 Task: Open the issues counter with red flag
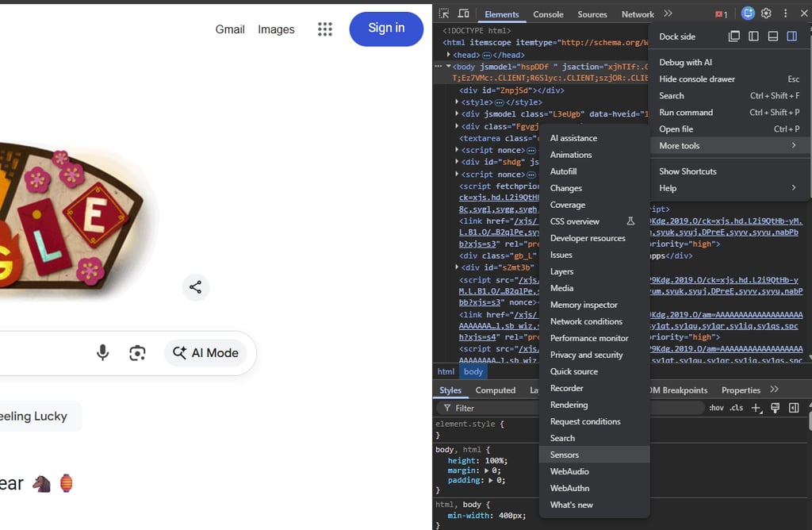point(722,14)
